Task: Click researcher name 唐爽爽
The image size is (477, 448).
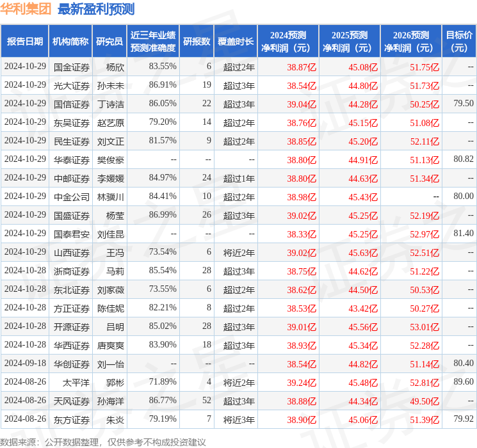Action: [x=110, y=346]
